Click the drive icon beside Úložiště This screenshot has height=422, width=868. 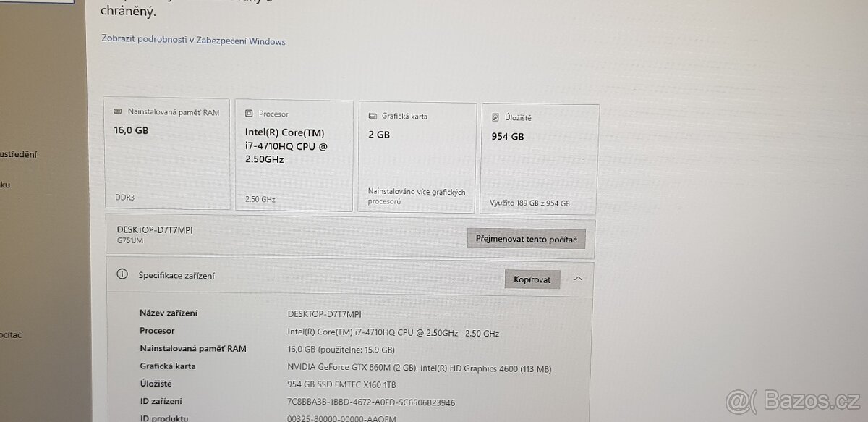pyautogui.click(x=495, y=117)
